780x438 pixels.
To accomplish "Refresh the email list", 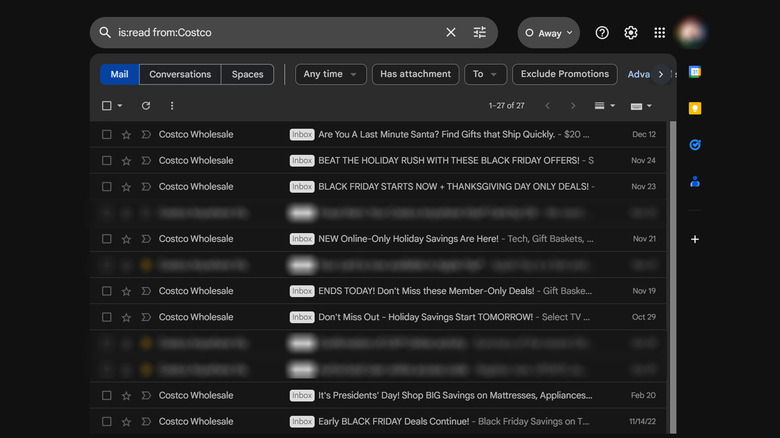I will tap(146, 106).
